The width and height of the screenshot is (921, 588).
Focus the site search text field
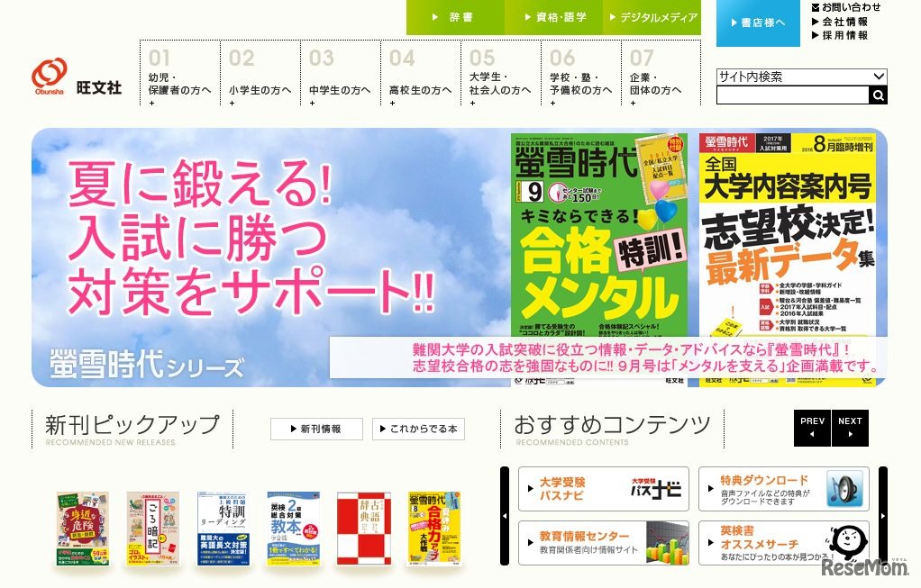792,95
